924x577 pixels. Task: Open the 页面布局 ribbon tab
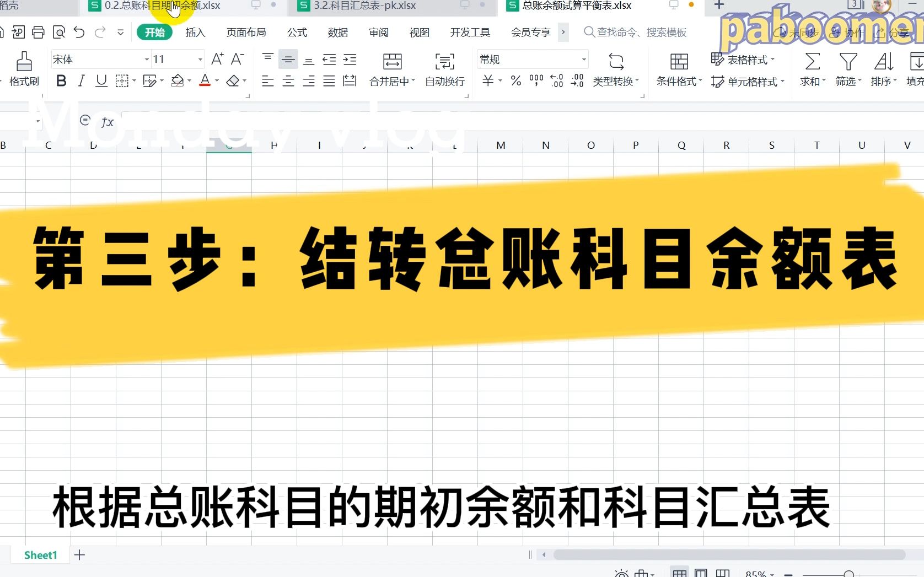pos(246,33)
